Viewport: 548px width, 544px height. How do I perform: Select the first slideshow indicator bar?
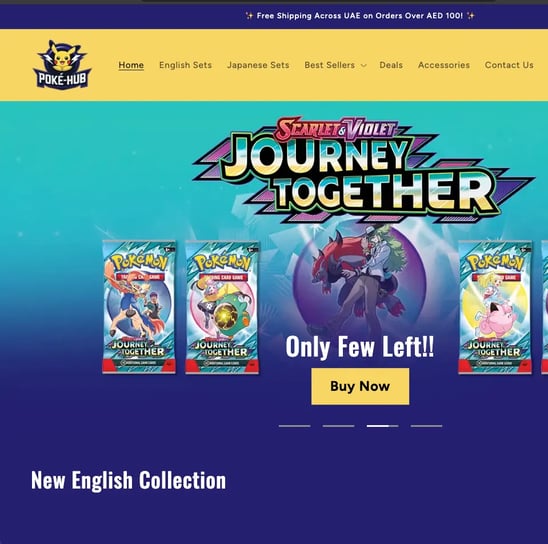click(x=295, y=426)
